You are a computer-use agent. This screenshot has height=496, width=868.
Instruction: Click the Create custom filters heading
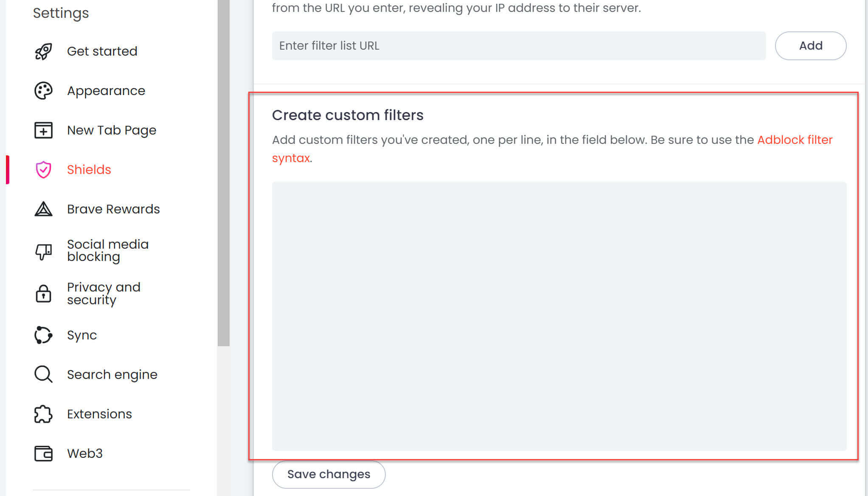(x=348, y=115)
